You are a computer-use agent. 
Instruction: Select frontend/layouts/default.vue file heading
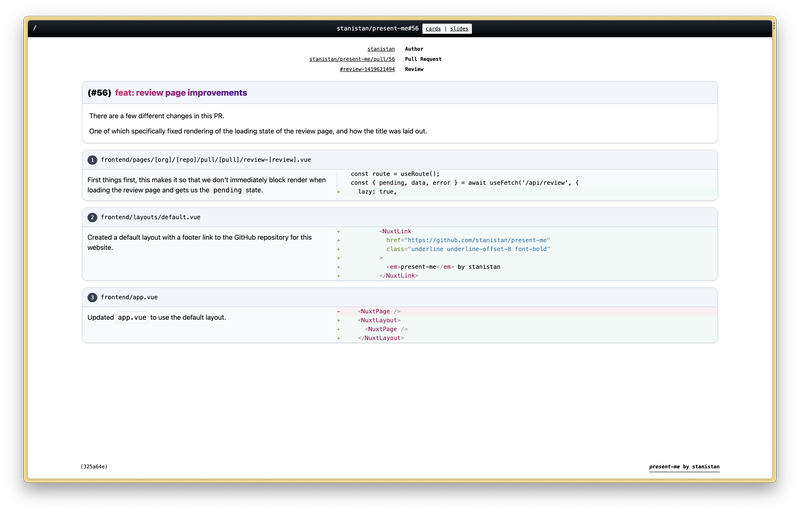(151, 217)
